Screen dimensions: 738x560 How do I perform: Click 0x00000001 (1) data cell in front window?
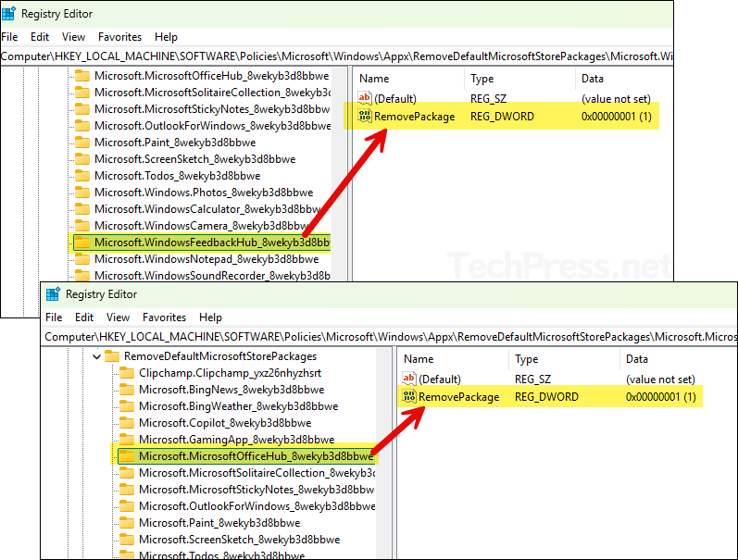click(661, 397)
